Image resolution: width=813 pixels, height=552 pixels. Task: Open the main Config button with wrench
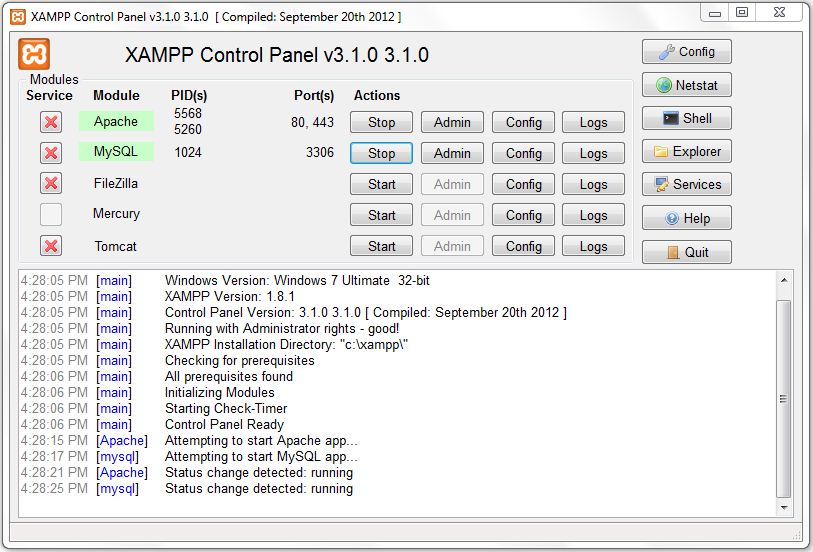(x=686, y=52)
